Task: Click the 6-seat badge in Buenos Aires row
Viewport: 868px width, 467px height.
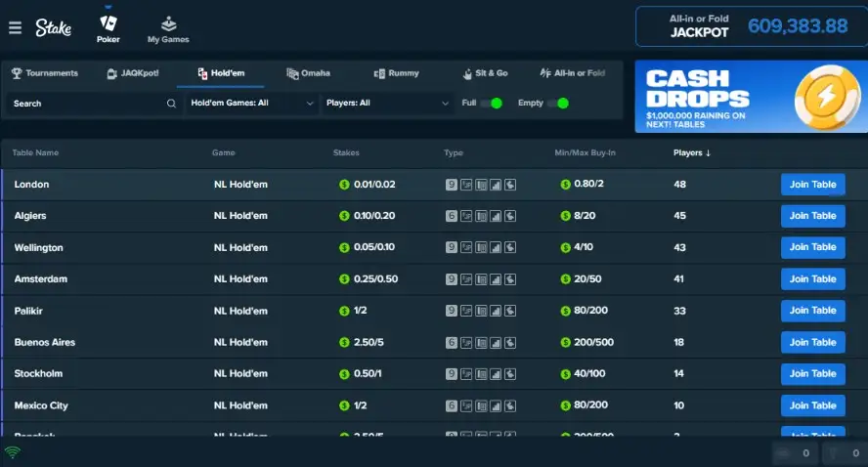Action: coord(452,343)
